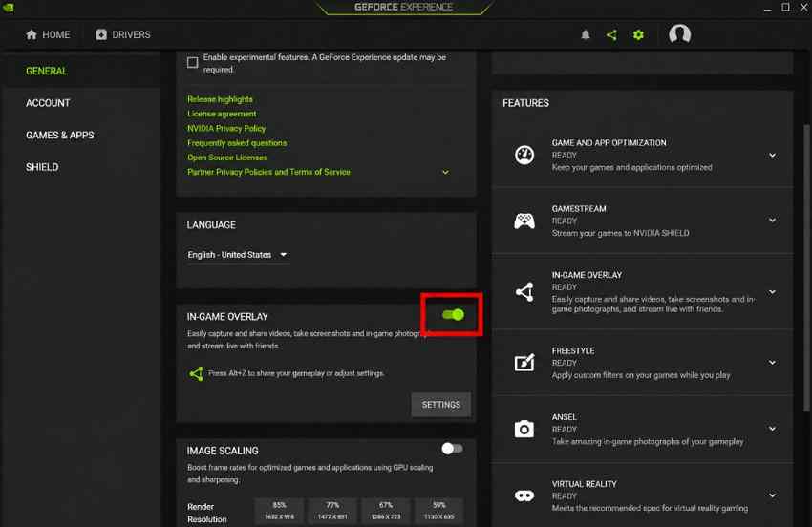The height and width of the screenshot is (527, 812).
Task: Open the user profile avatar
Action: pyautogui.click(x=679, y=34)
